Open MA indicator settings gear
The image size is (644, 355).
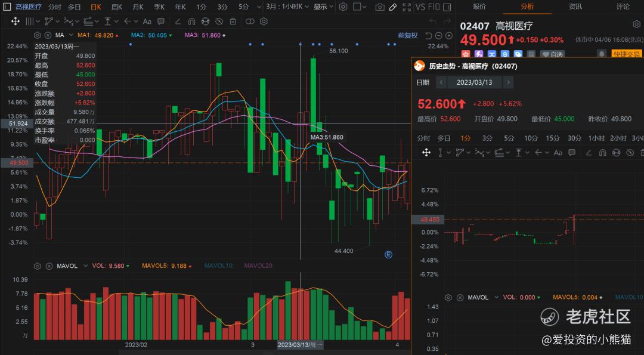(x=37, y=35)
